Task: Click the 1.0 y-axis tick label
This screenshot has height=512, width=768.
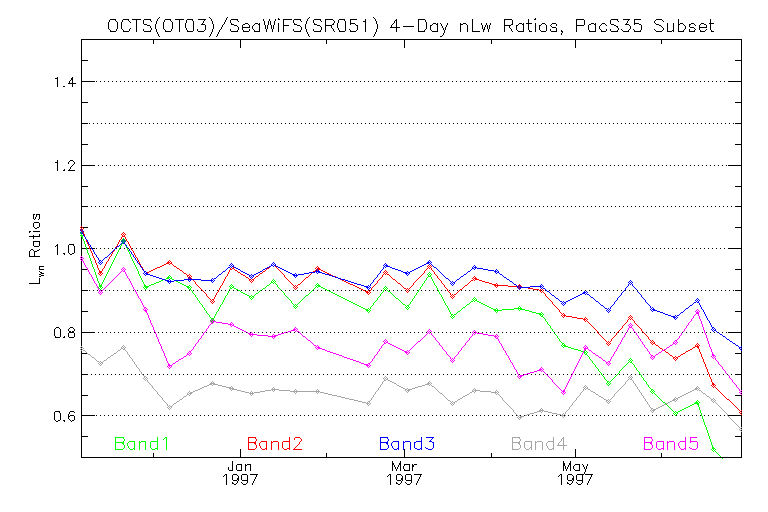Action: (x=65, y=249)
